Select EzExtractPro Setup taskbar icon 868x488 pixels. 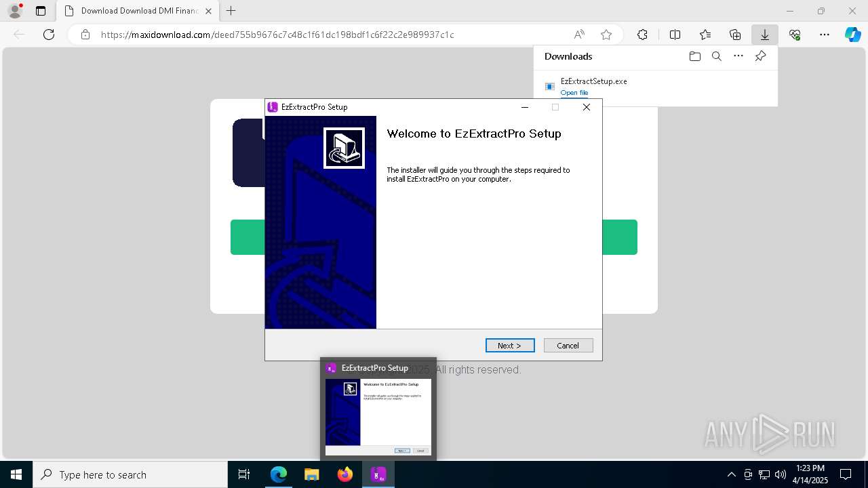pos(378,474)
